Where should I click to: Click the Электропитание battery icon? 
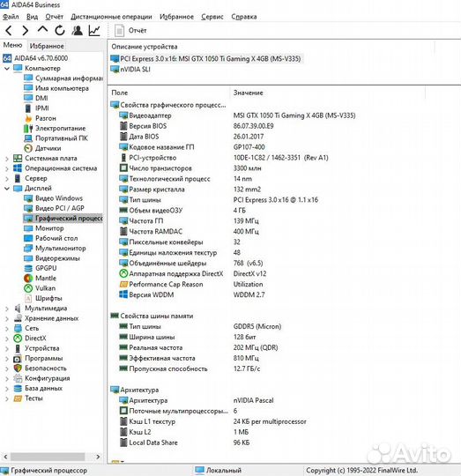coord(28,128)
